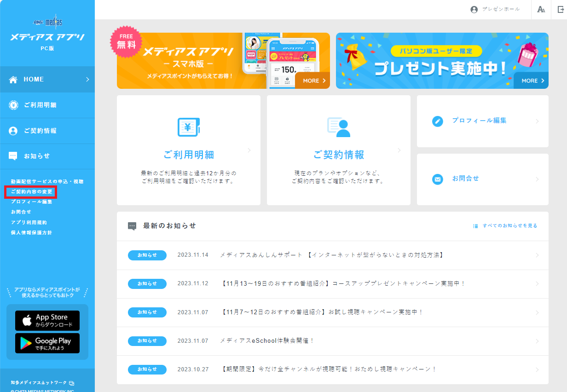Click MORE on the プレゼント実施中 banner

pyautogui.click(x=531, y=81)
